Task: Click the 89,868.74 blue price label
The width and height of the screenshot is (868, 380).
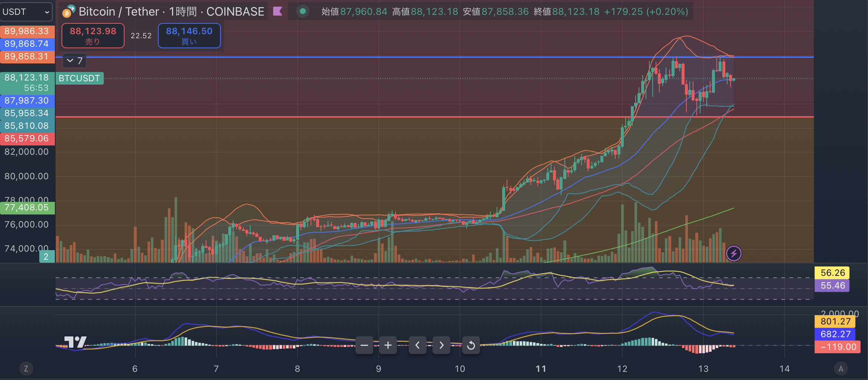Action: click(27, 44)
